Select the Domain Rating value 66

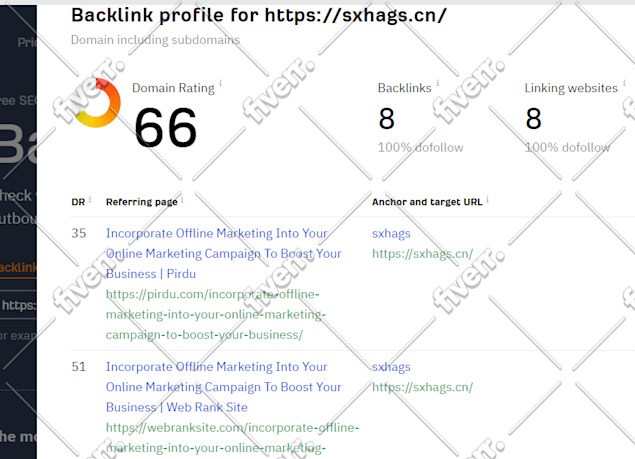(166, 128)
